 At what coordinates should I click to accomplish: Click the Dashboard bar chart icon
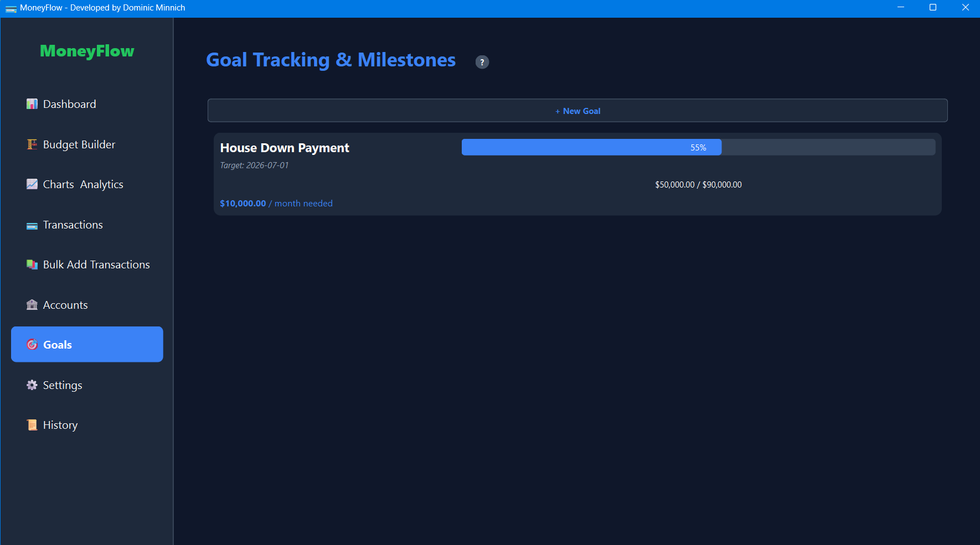pyautogui.click(x=32, y=103)
